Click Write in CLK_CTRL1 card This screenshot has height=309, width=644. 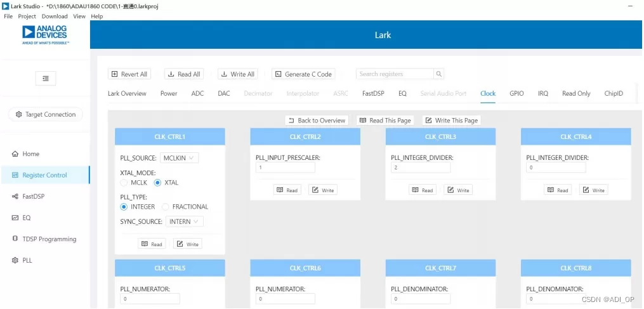point(188,244)
